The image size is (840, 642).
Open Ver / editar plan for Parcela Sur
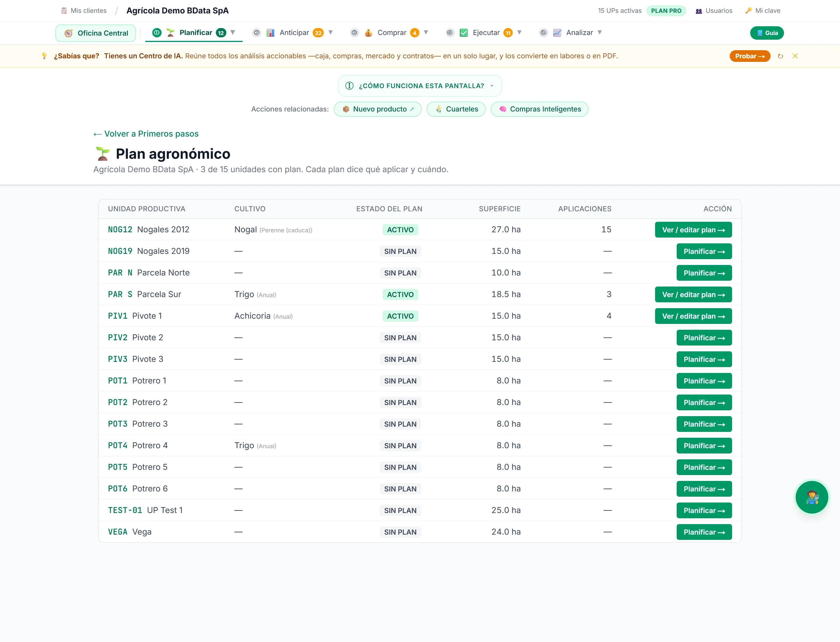point(693,295)
